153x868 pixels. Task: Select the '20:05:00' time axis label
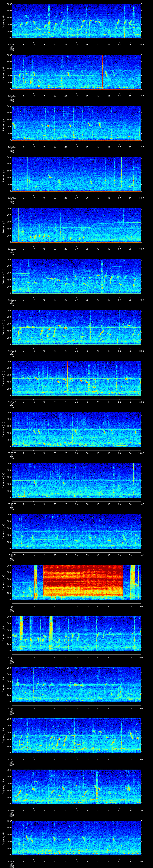tap(12, 249)
